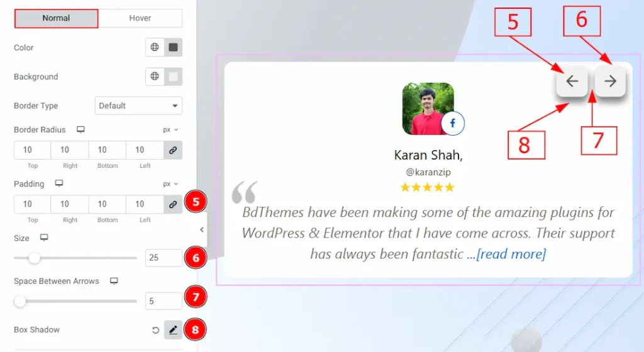Viewport: 644px width, 352px height.
Task: Click the responsive device icon beside Border Radius
Action: (x=80, y=129)
